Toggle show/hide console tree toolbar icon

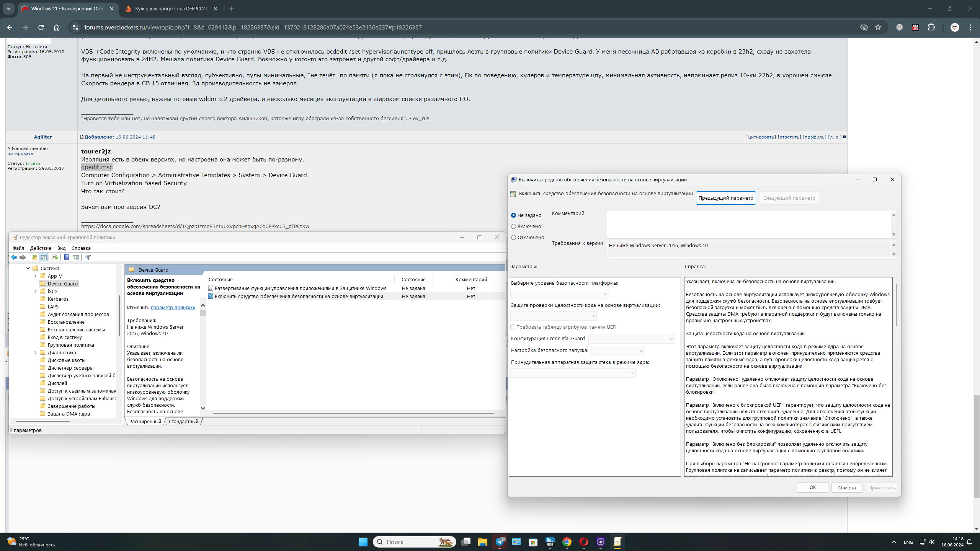44,258
